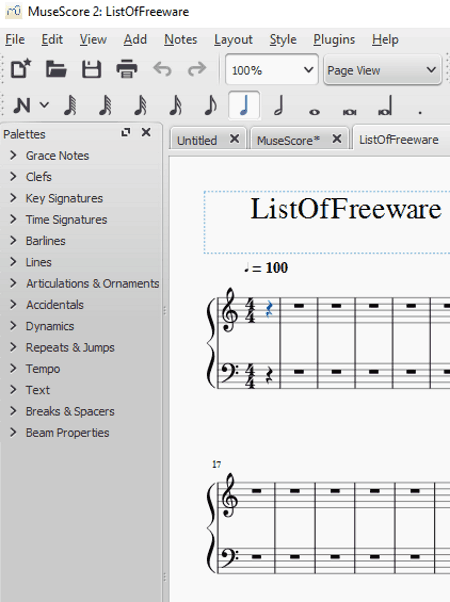This screenshot has height=602, width=450.
Task: Toggle note input mode N icon
Action: click(x=22, y=105)
